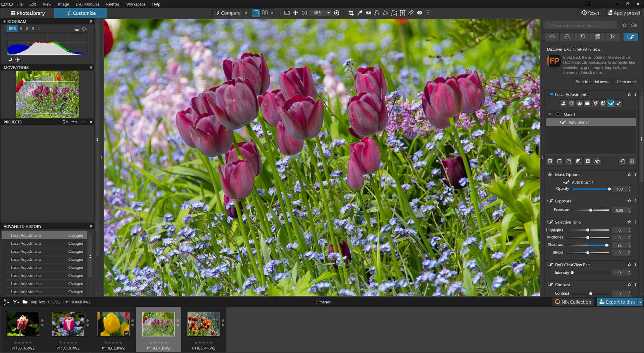Viewport: 644px width, 353px height.
Task: Select the Repair retouch tool
Action: (411, 13)
